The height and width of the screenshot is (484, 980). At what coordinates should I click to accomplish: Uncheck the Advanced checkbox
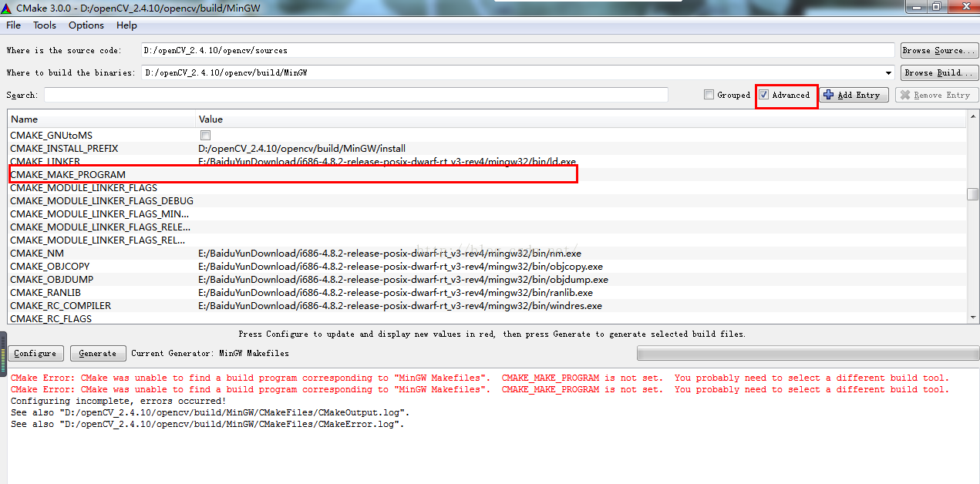click(764, 95)
